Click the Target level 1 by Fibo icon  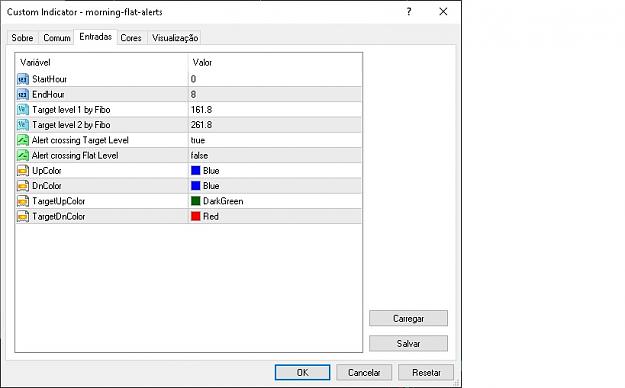pyautogui.click(x=23, y=110)
